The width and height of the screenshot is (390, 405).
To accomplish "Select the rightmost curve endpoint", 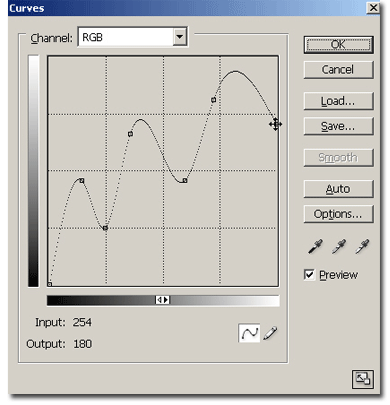I will [275, 124].
